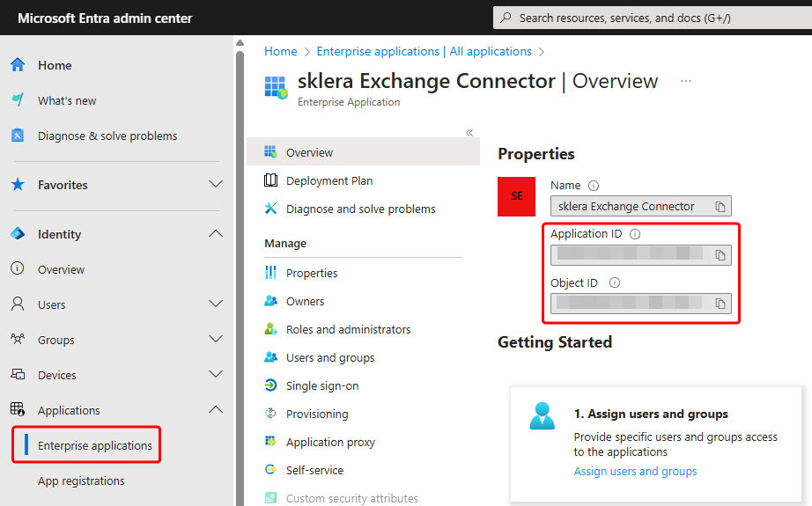Click the Users person icon
Screen dimensions: 812x506
pos(18,304)
